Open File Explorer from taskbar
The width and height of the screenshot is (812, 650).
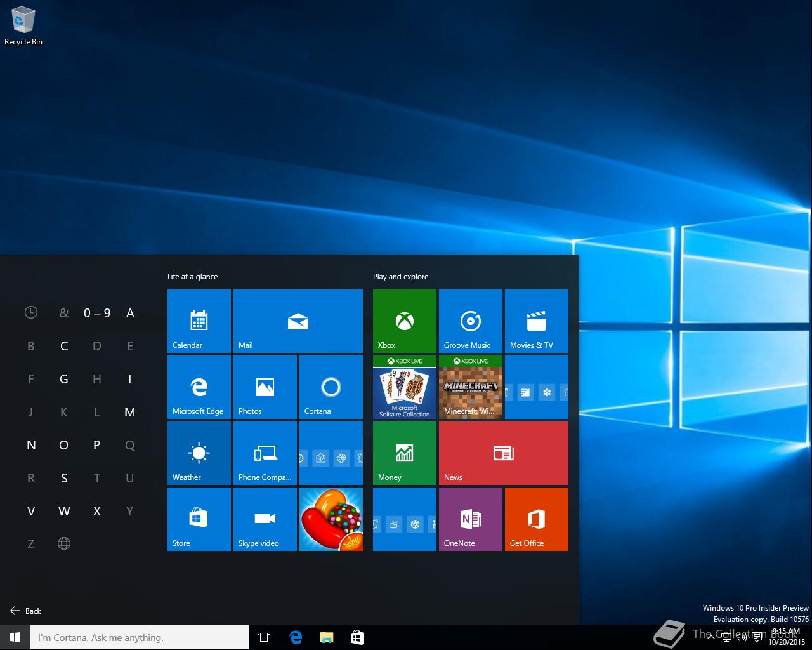click(x=326, y=637)
